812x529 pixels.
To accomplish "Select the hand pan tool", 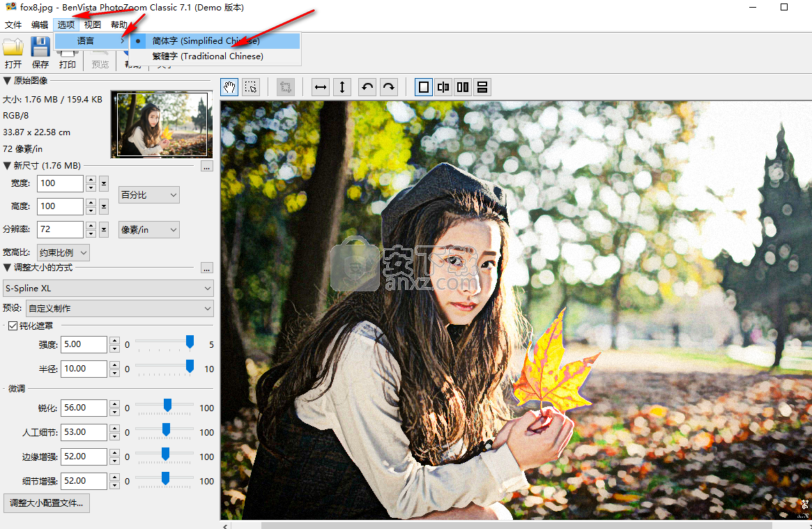I will tap(229, 87).
